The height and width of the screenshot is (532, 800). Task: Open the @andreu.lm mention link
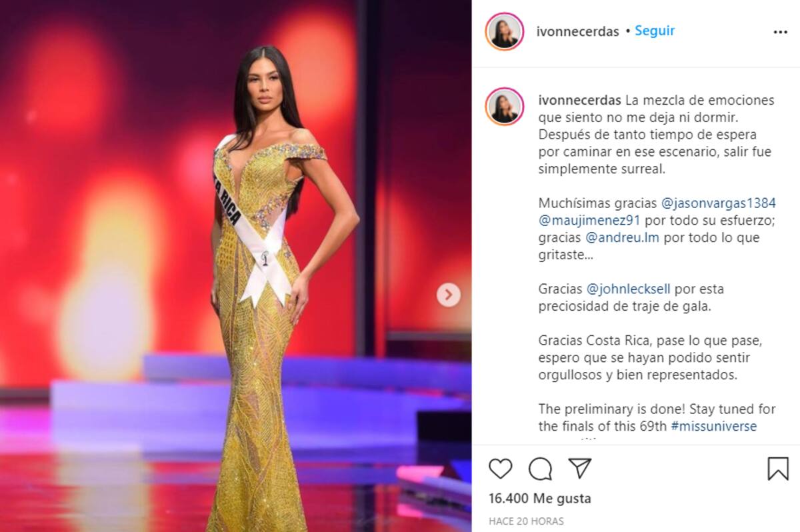[x=622, y=237]
